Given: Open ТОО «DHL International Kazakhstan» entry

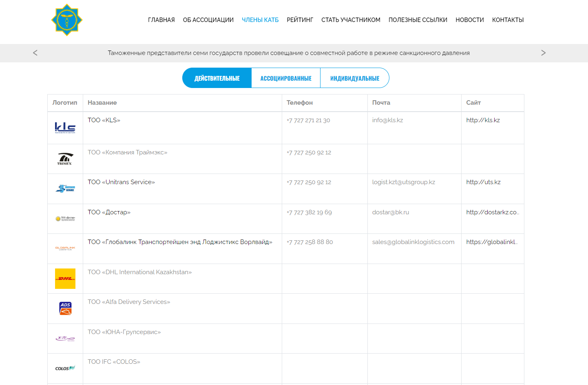Looking at the screenshot, I should click(x=140, y=272).
